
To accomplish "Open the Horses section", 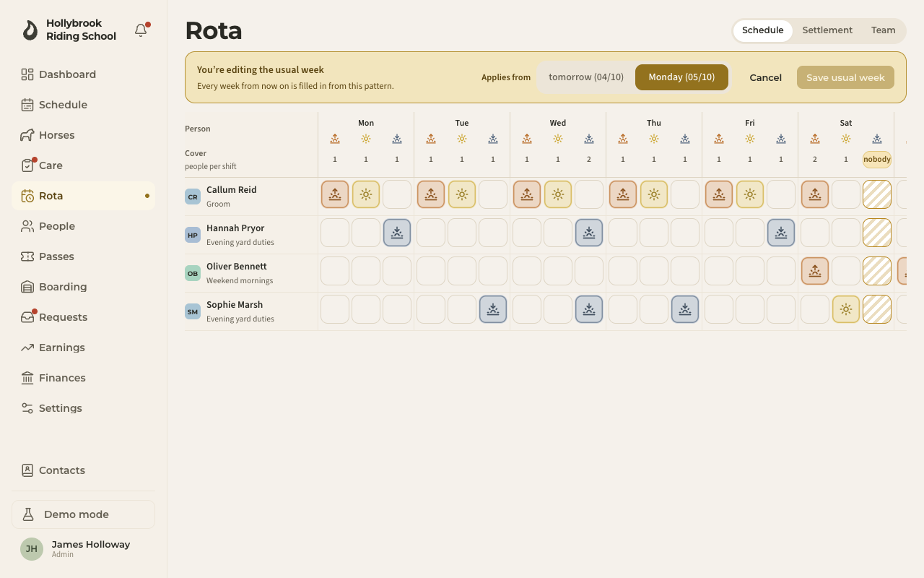I will click(83, 135).
